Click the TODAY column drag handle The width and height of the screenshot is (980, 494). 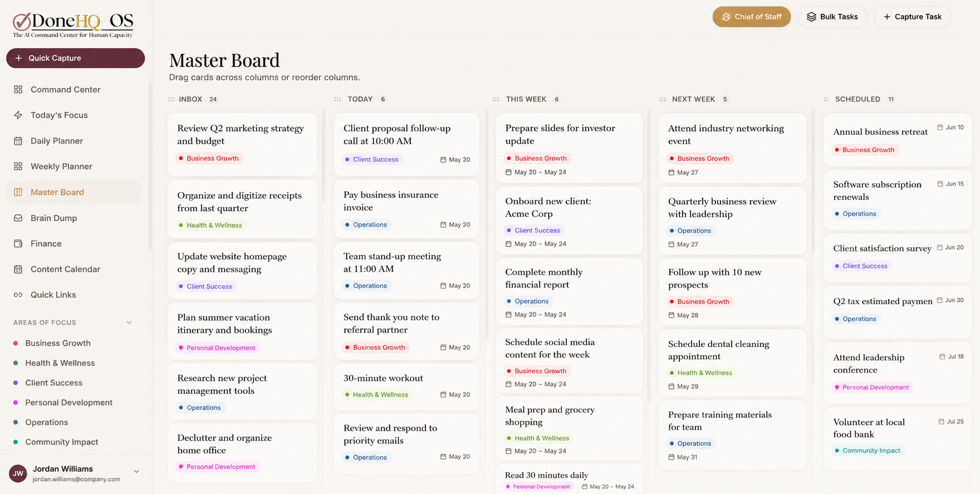(337, 99)
